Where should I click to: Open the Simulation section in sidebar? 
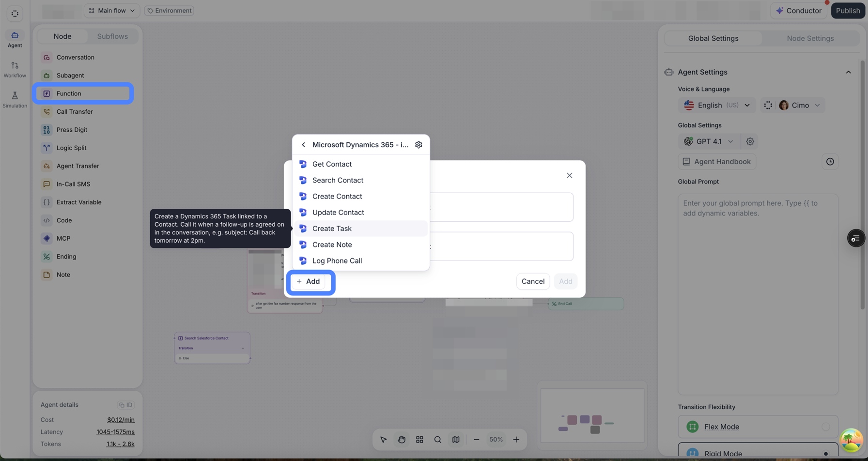point(15,100)
